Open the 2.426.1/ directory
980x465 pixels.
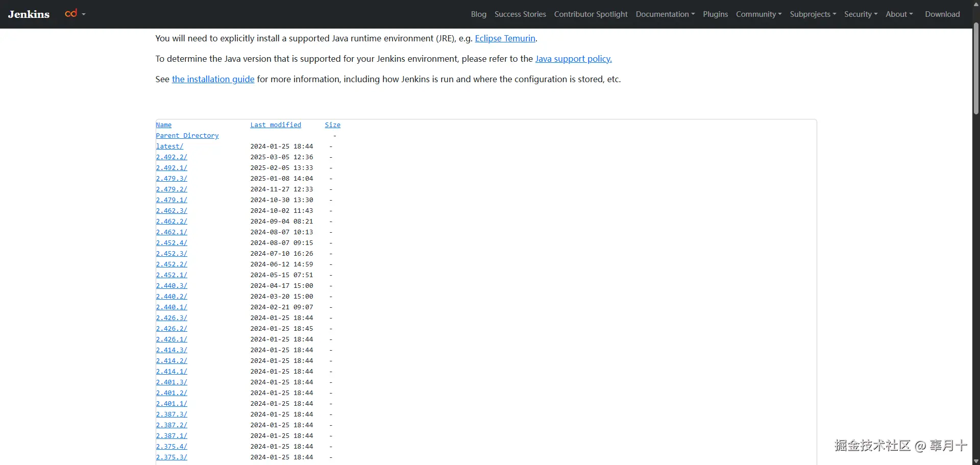pos(171,339)
